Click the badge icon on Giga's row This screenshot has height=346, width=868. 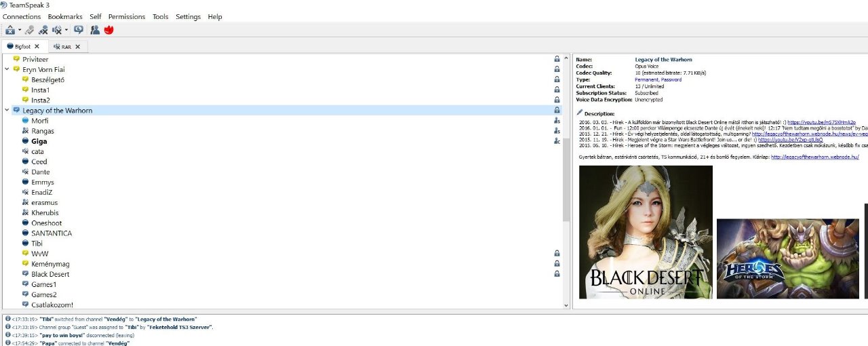(557, 141)
